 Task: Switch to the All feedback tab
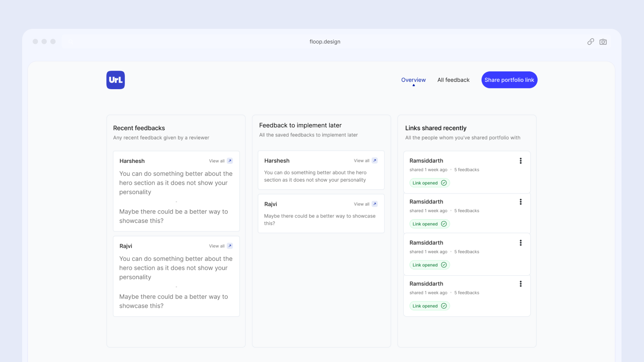click(453, 80)
